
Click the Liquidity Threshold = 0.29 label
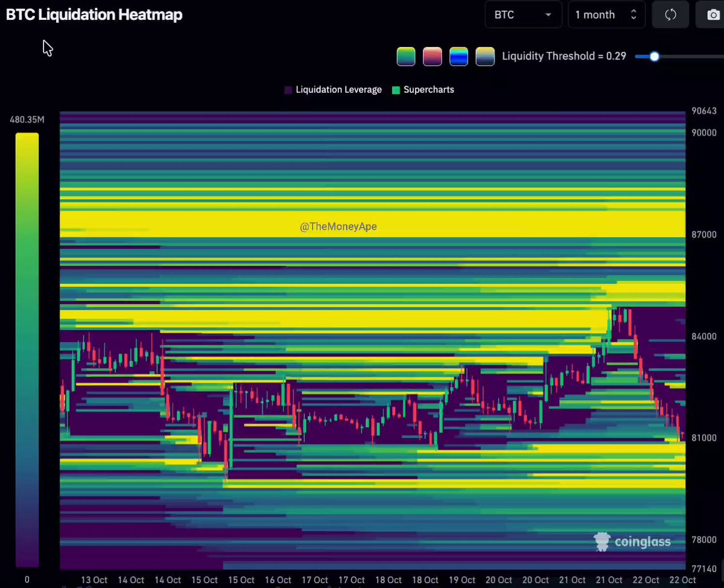pyautogui.click(x=564, y=56)
